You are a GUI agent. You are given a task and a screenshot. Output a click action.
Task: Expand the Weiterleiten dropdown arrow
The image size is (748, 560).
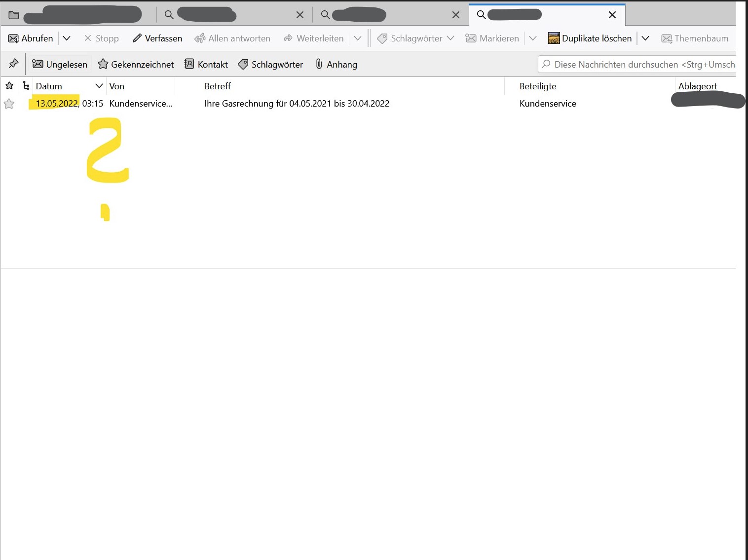[358, 38]
